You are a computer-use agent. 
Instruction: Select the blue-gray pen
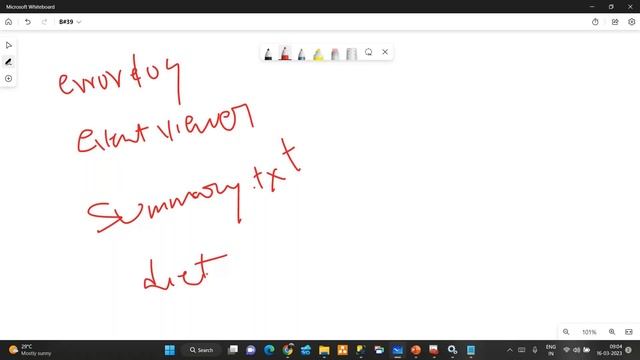tap(301, 53)
